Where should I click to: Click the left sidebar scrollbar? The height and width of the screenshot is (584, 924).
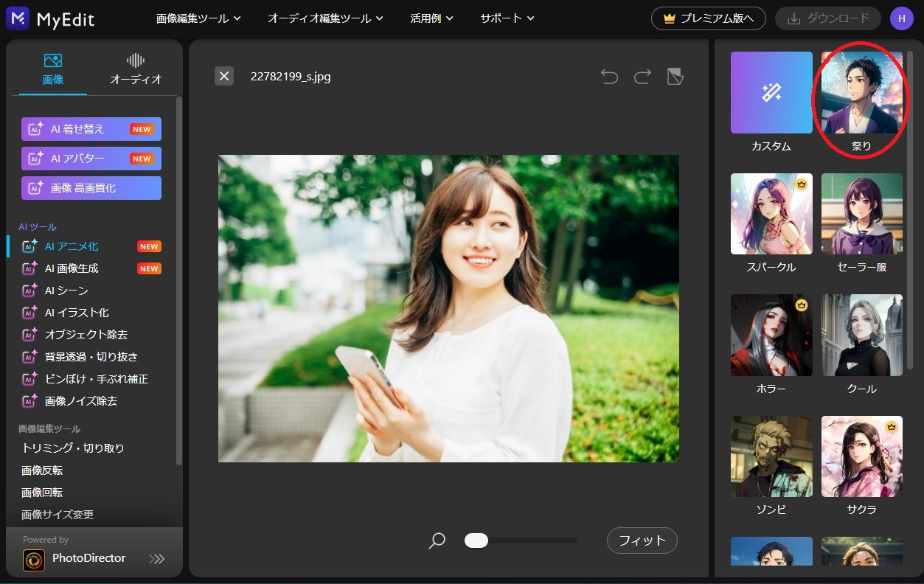(179, 280)
